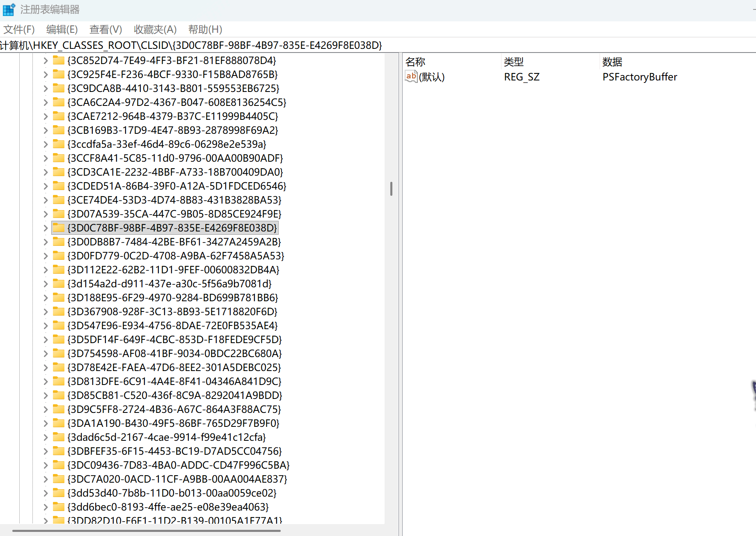Click the 名称 column header
The image size is (756, 536).
(x=415, y=62)
